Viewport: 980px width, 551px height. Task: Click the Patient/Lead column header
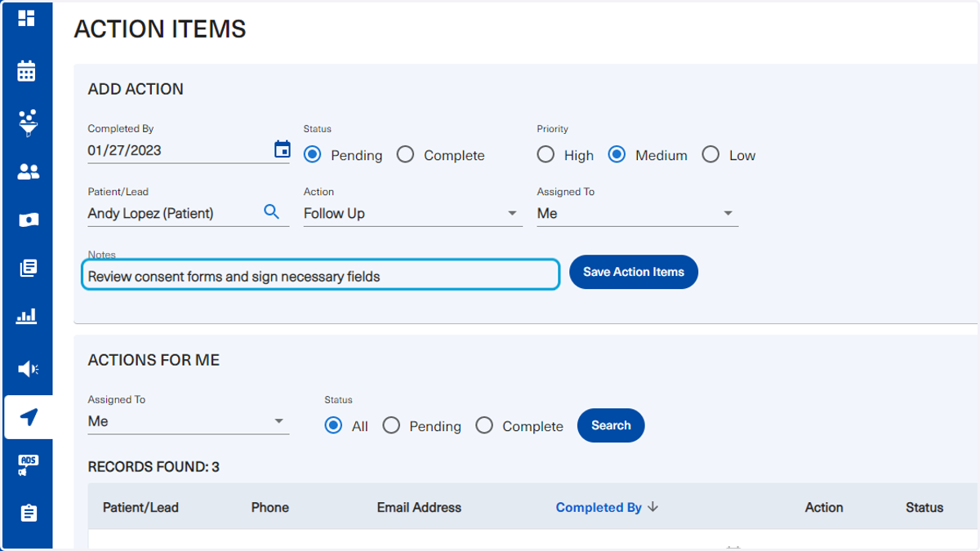click(x=140, y=507)
